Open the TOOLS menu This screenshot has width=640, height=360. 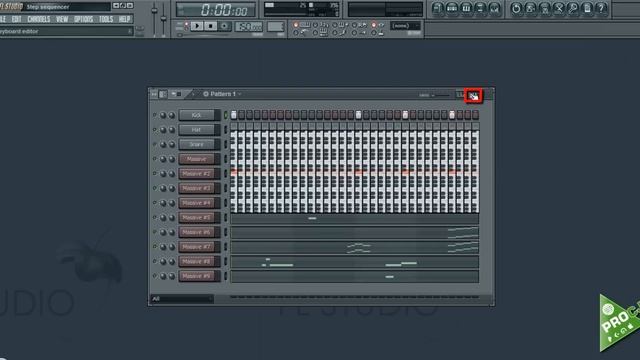point(106,19)
